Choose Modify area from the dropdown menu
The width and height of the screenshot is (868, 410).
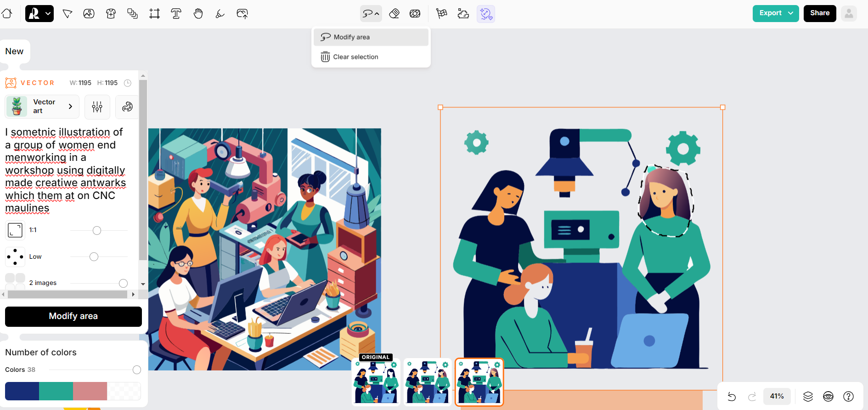[371, 37]
